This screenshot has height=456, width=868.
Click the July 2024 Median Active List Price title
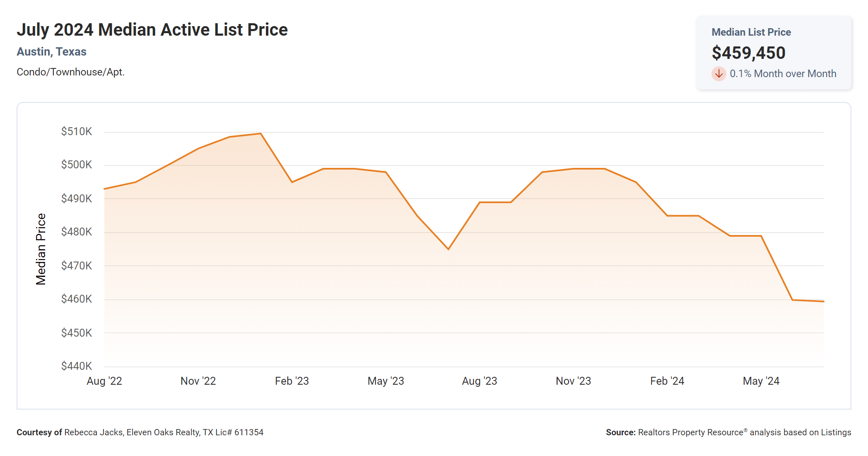(x=152, y=30)
